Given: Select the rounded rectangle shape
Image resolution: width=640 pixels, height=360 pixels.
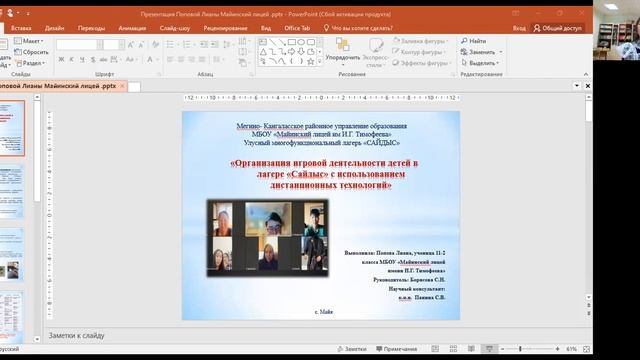Looking at the screenshot, I should pyautogui.click(x=311, y=42).
